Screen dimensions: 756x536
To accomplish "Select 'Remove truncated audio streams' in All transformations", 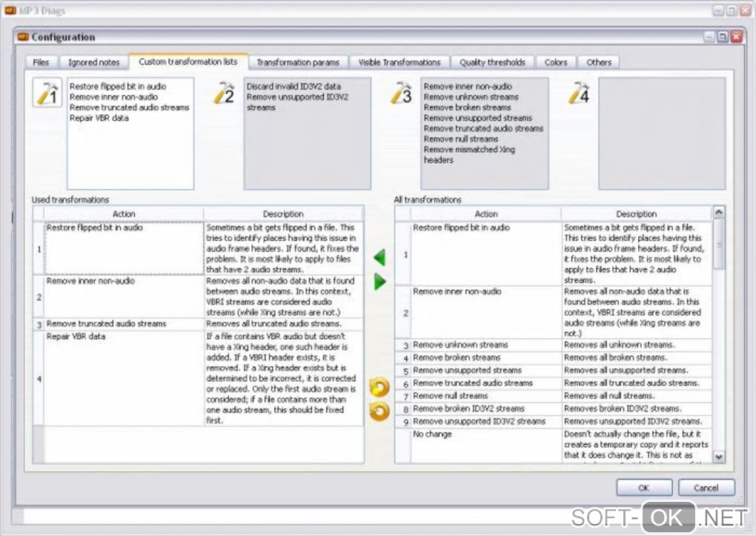I will click(486, 383).
